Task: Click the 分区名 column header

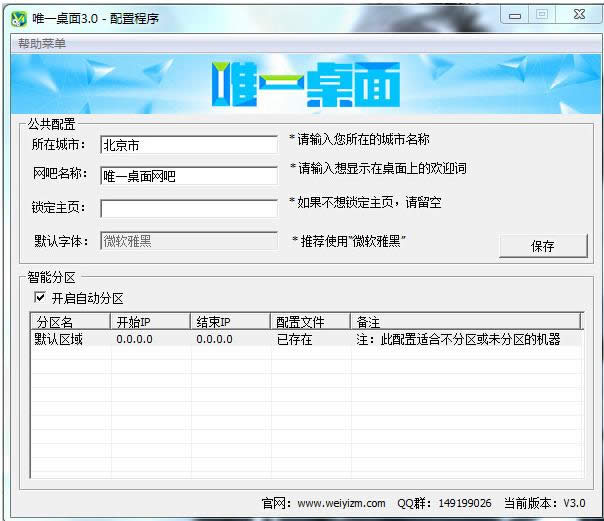Action: (x=70, y=322)
